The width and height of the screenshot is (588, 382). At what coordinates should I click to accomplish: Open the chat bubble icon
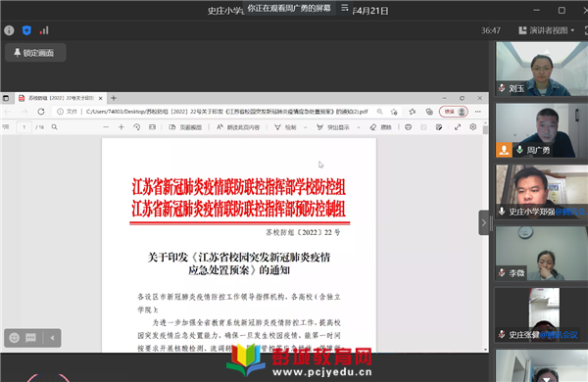click(x=30, y=338)
